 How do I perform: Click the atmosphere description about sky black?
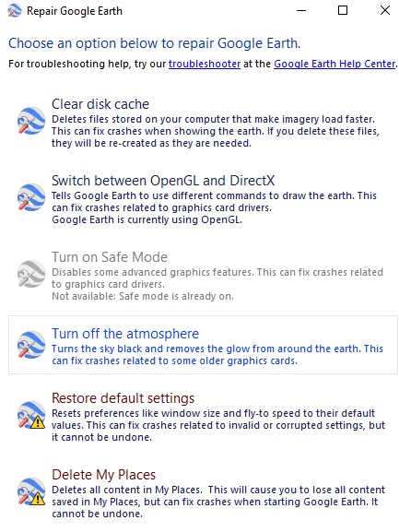click(217, 355)
